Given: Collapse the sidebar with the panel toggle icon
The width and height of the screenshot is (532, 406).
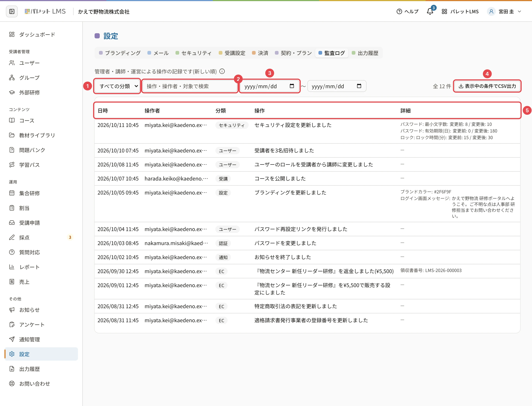Looking at the screenshot, I should tap(12, 11).
